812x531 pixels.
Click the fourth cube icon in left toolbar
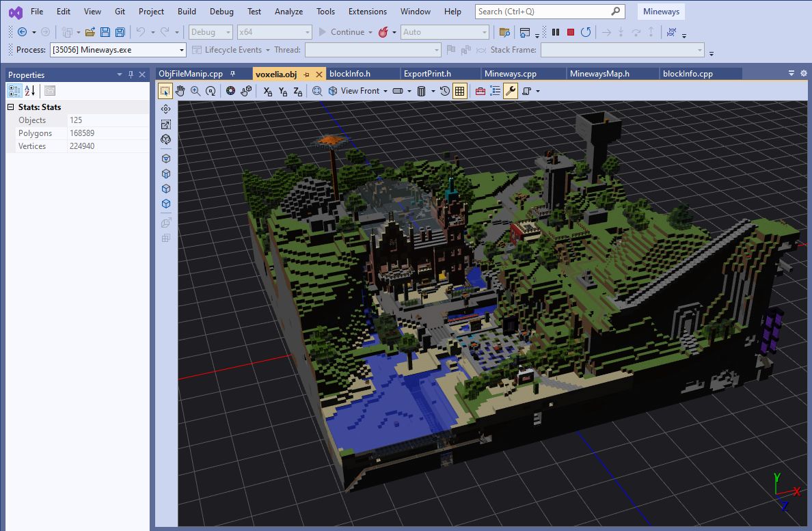165,204
